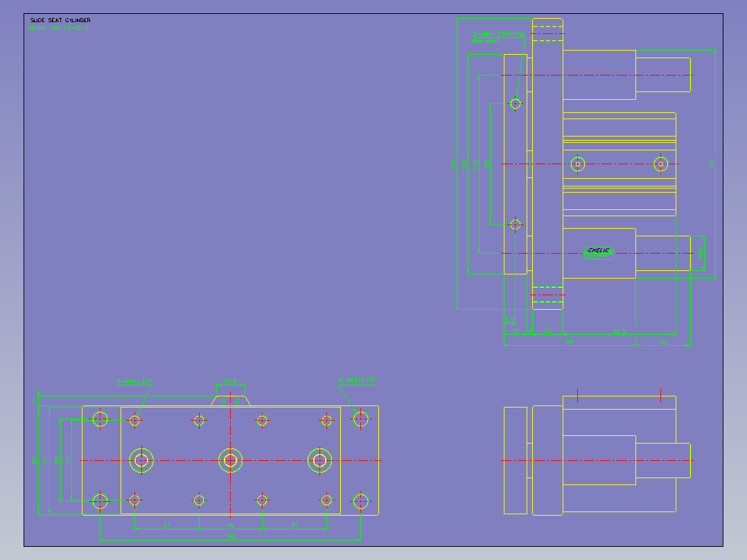The width and height of the screenshot is (747, 560).
Task: Click the '20.5' dimension above the port boss
Action: pyautogui.click(x=231, y=381)
